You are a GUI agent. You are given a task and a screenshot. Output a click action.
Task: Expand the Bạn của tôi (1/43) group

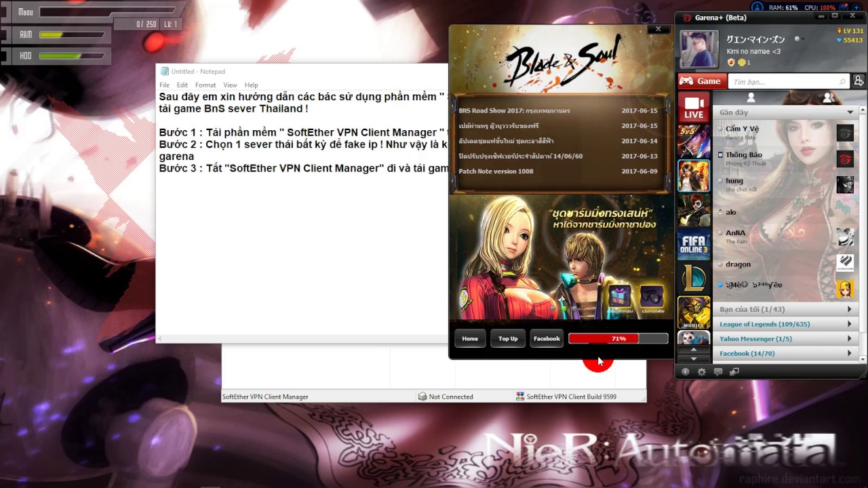coord(785,309)
